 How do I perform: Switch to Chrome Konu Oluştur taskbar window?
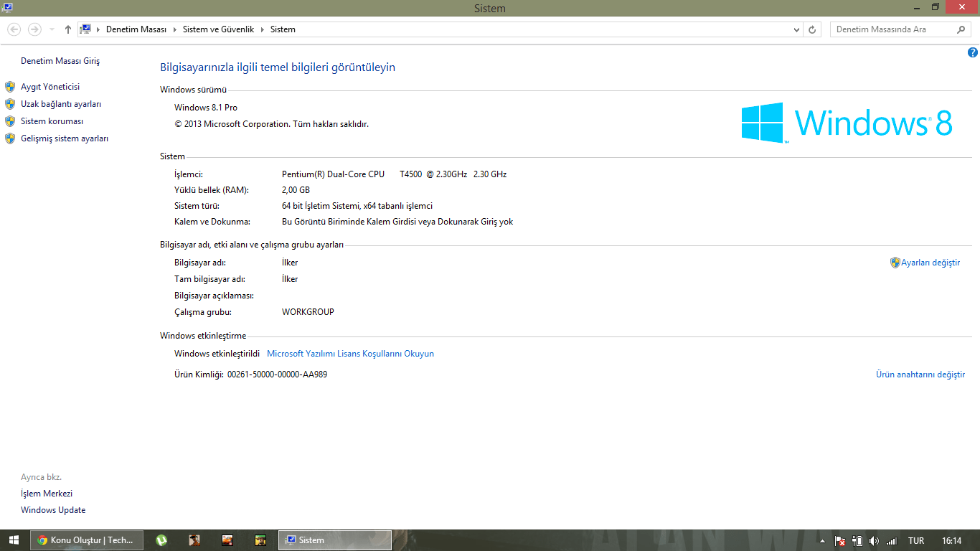click(87, 540)
